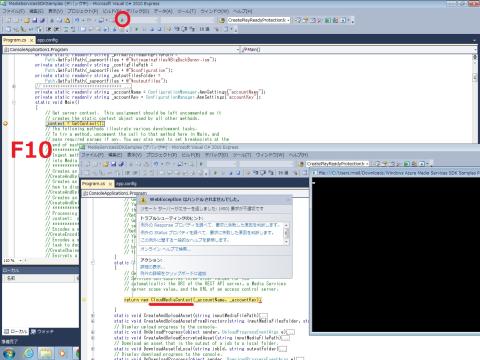The width and height of the screenshot is (480, 360).
Task: Click highlighted return new CloudMediaContext line
Action: click(193, 300)
